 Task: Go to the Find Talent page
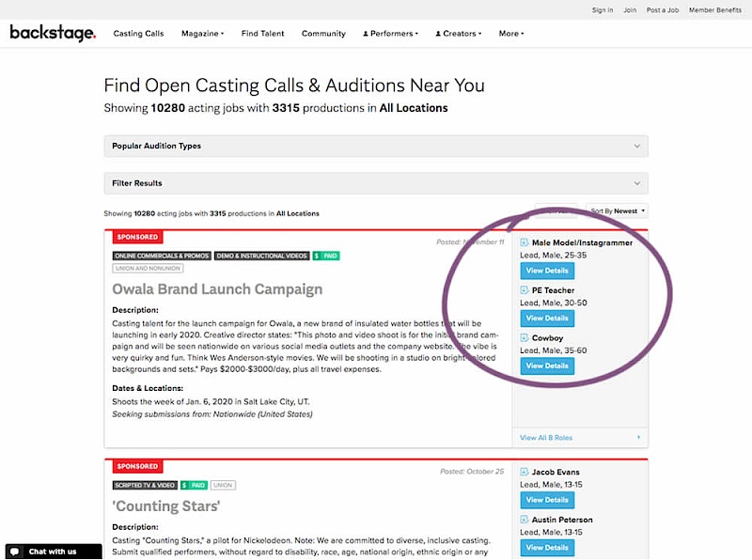click(x=262, y=34)
